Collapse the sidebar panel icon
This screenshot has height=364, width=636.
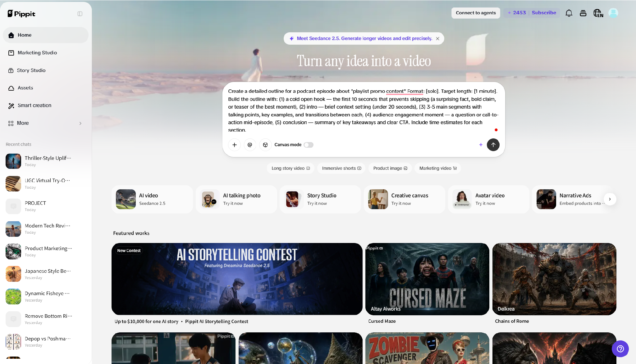coord(80,14)
